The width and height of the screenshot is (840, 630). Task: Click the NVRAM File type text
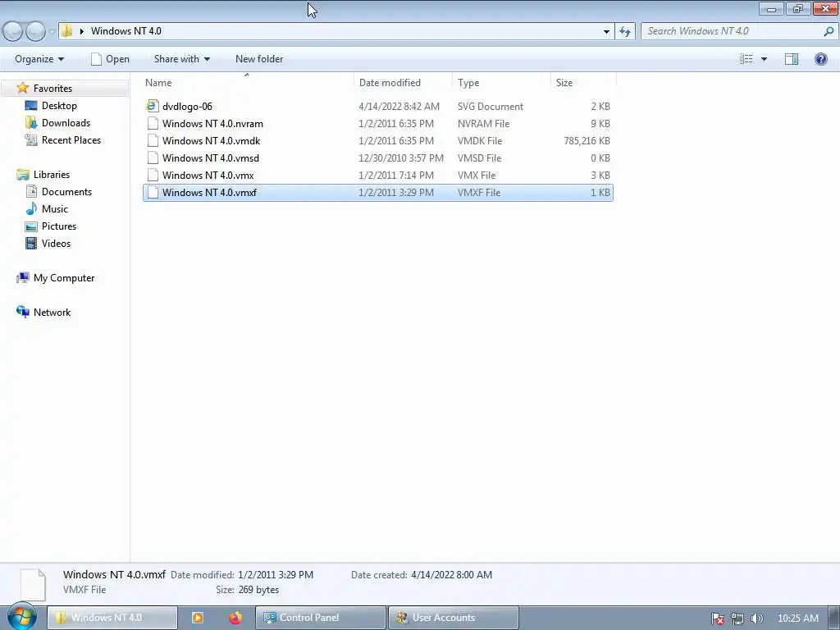483,123
